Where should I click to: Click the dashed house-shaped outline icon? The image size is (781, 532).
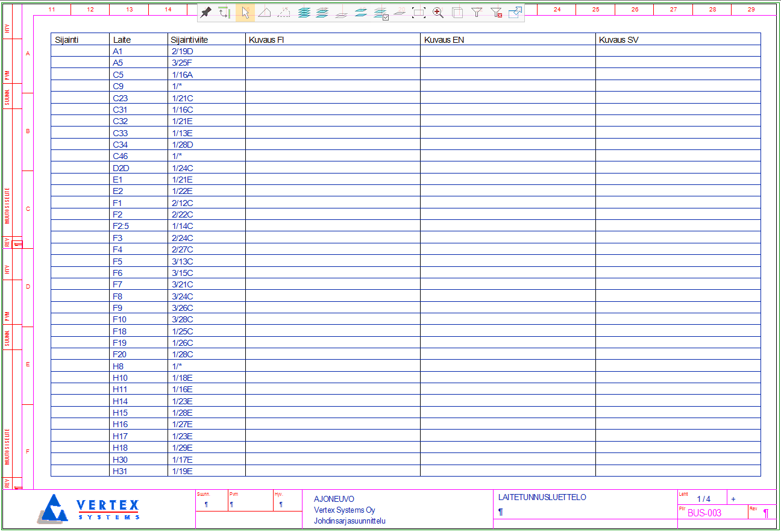click(x=284, y=12)
